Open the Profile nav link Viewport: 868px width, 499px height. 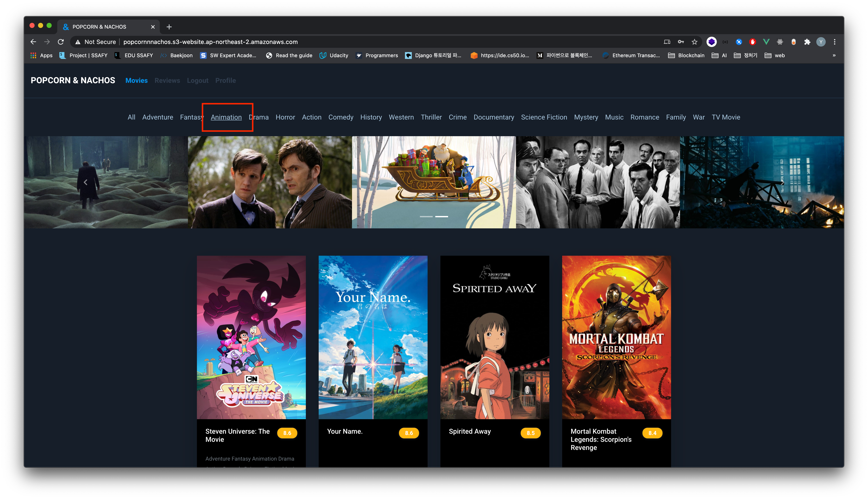click(x=225, y=80)
